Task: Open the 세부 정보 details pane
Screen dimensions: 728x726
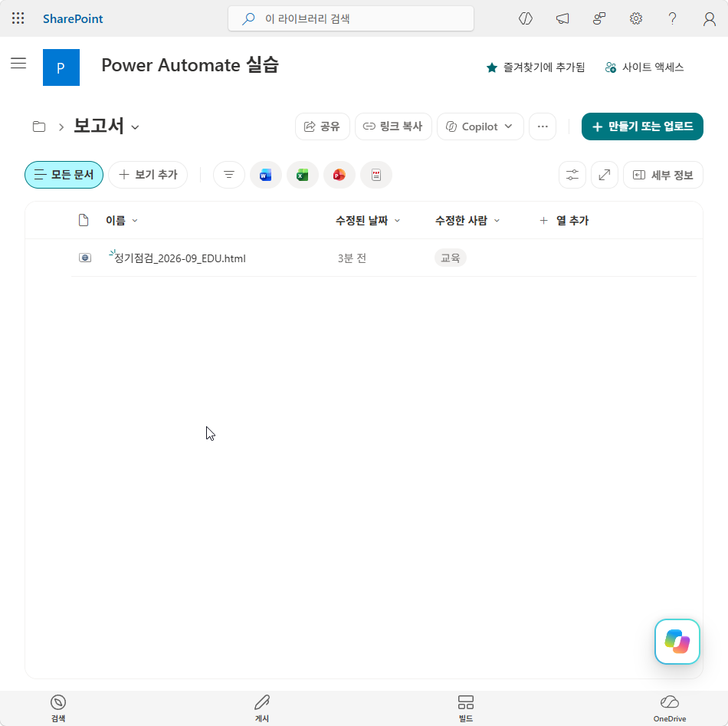Action: click(663, 175)
